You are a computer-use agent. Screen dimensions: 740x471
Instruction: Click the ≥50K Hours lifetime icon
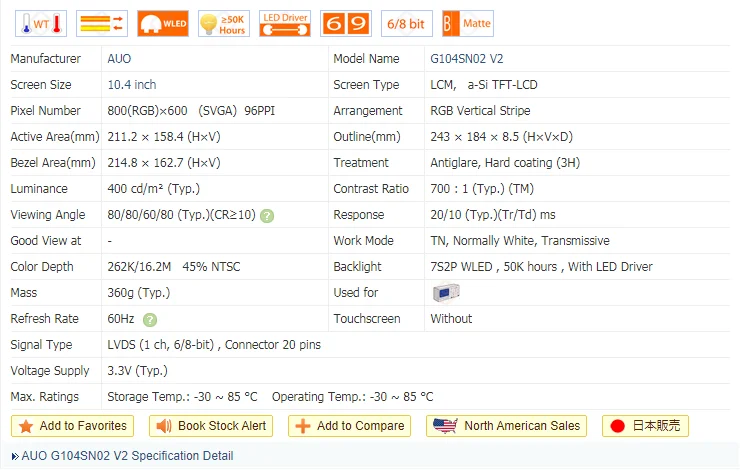point(224,24)
